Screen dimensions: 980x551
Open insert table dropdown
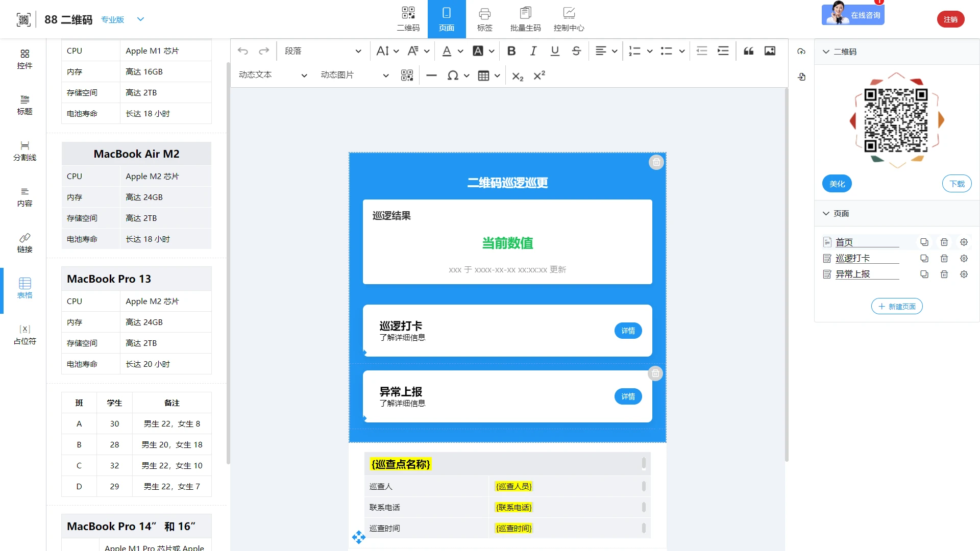488,76
